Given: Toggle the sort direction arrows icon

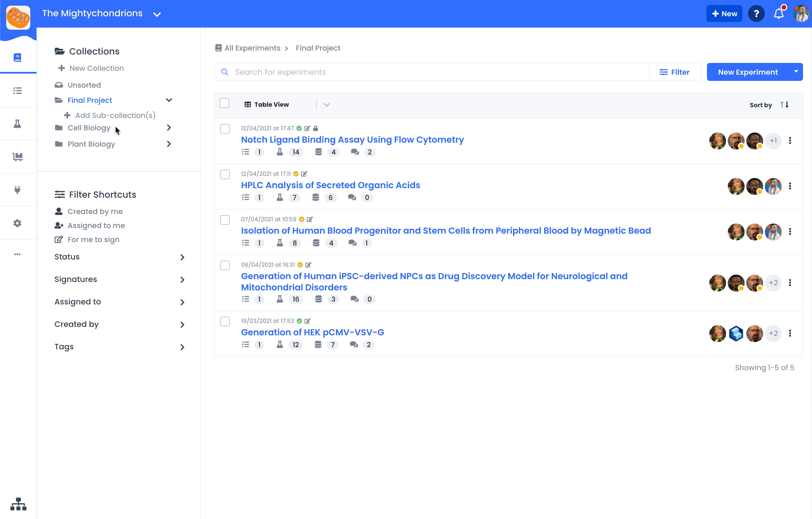Looking at the screenshot, I should [x=785, y=104].
